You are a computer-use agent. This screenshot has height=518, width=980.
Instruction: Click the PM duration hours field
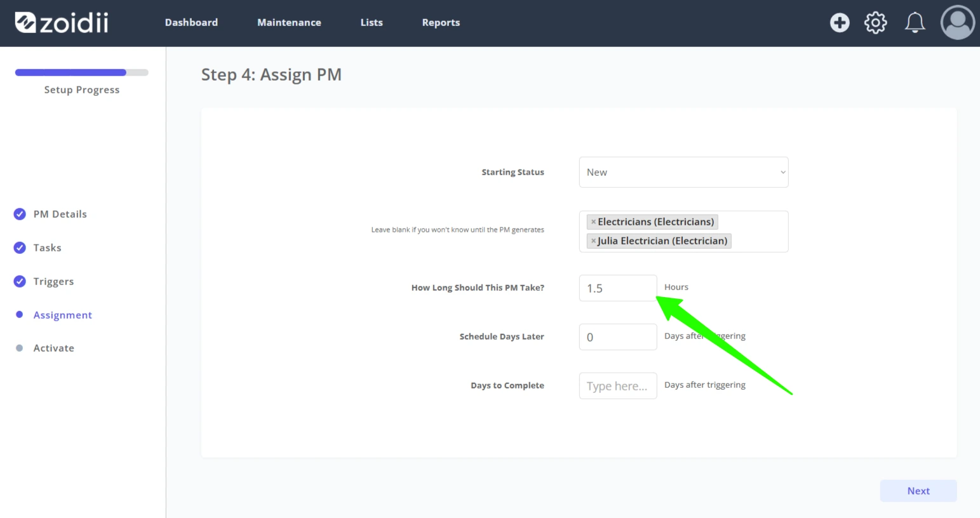(618, 288)
